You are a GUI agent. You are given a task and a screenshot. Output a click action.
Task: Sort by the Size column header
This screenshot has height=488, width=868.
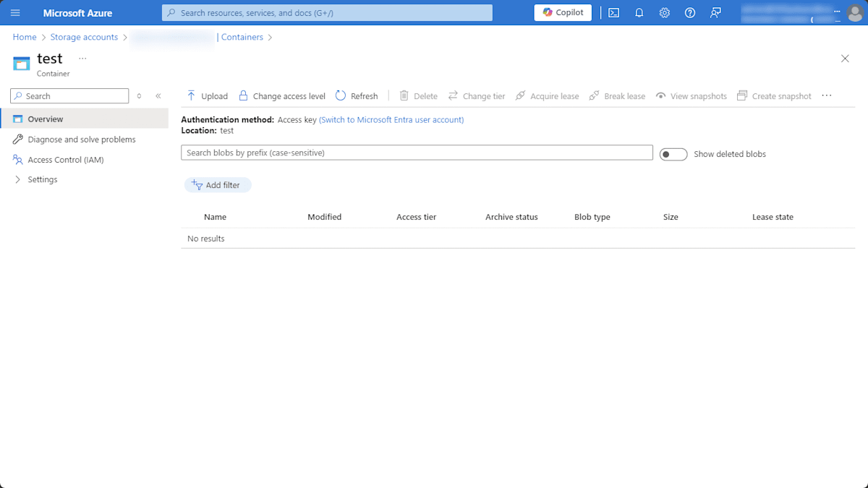pos(671,217)
